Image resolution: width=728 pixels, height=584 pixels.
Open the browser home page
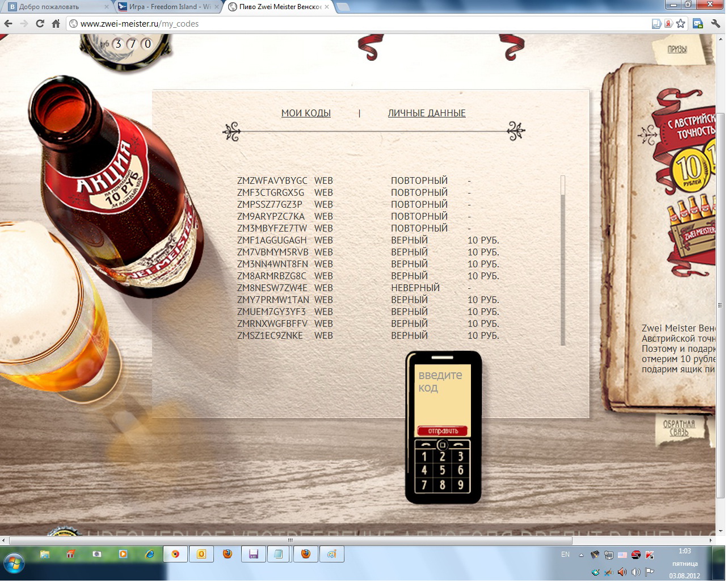56,24
